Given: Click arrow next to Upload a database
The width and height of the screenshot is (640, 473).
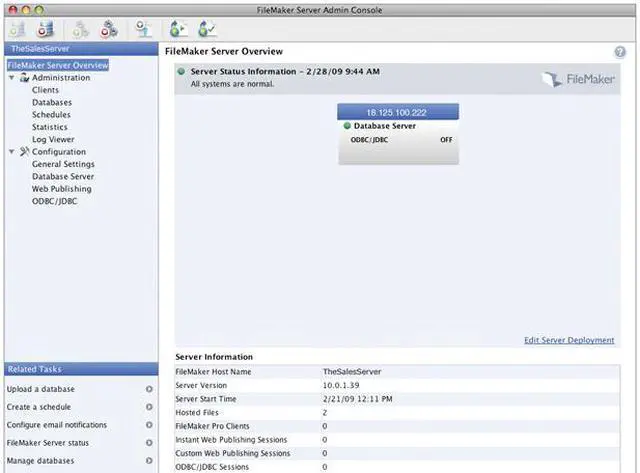Looking at the screenshot, I should [x=149, y=389].
